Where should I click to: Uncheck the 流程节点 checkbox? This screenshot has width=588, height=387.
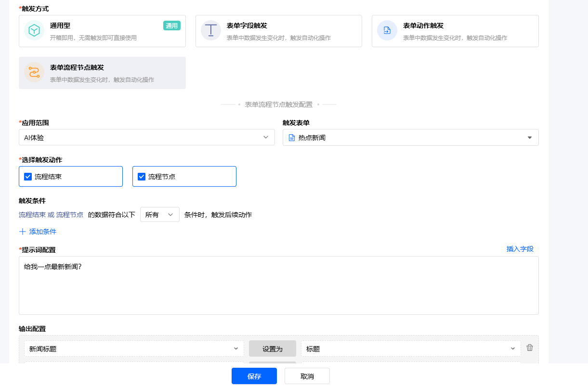142,177
